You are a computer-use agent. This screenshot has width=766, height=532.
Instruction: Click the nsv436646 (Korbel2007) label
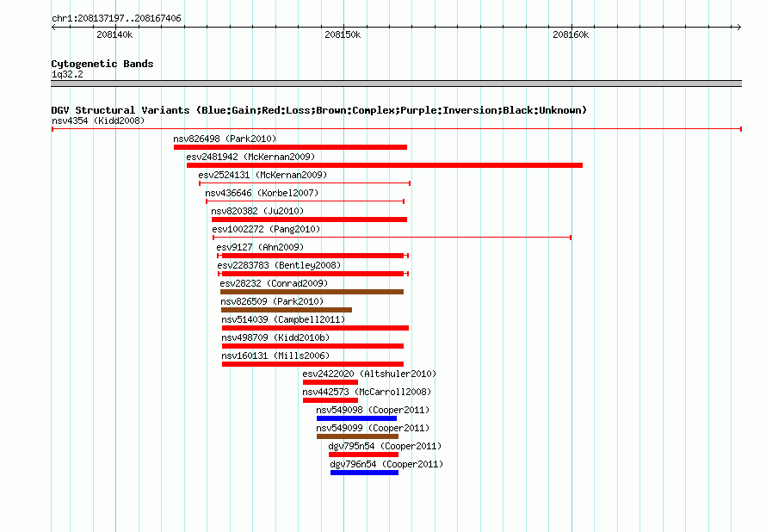point(262,193)
